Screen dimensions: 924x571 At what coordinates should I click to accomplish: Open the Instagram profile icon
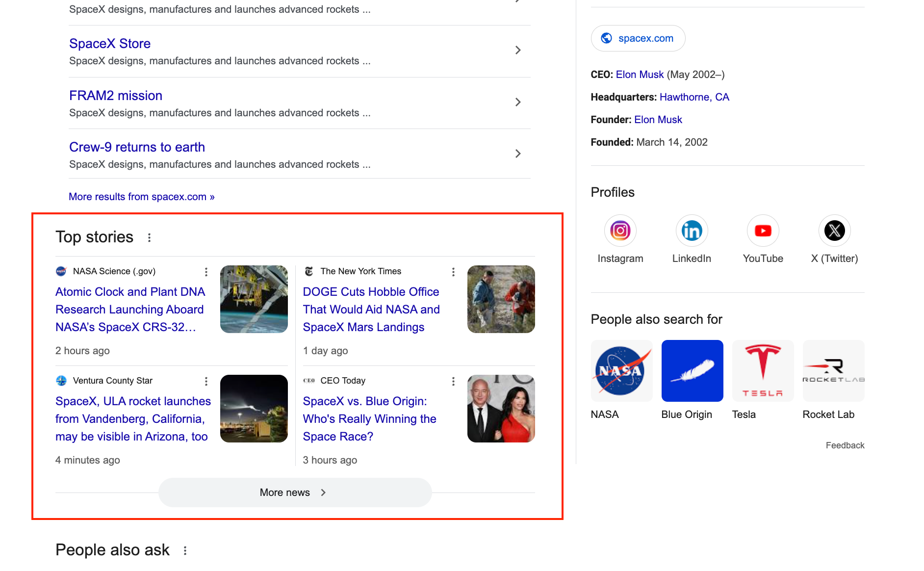(x=620, y=231)
